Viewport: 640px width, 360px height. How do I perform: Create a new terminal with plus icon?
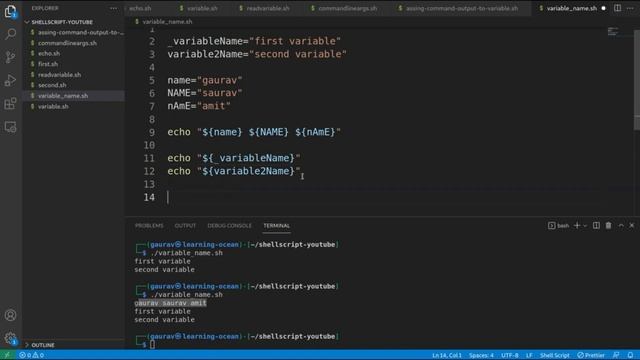pos(577,226)
